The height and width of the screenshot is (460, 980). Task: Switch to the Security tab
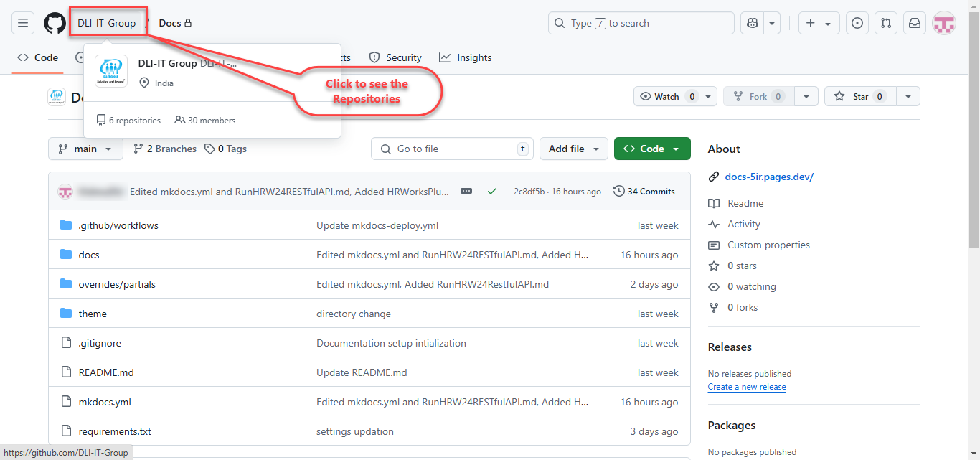[x=395, y=57]
